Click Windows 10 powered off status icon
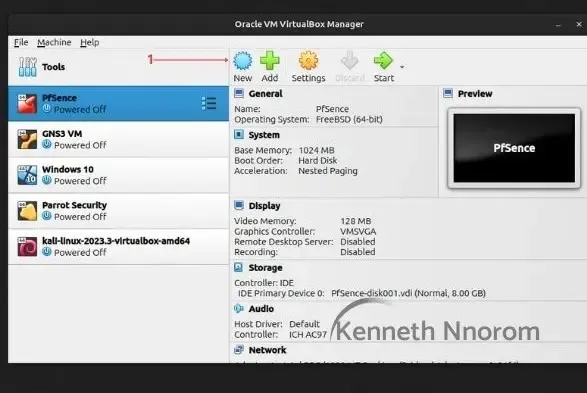The width and height of the screenshot is (587, 393). pos(46,180)
